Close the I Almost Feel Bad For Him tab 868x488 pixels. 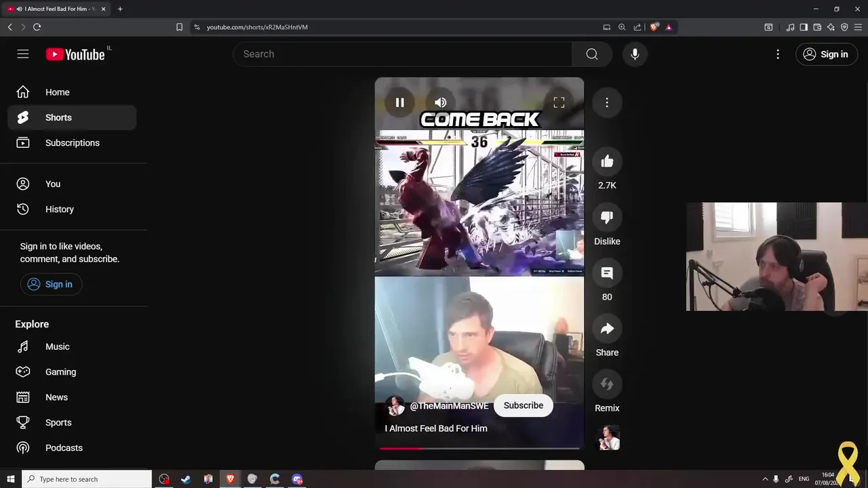(103, 9)
